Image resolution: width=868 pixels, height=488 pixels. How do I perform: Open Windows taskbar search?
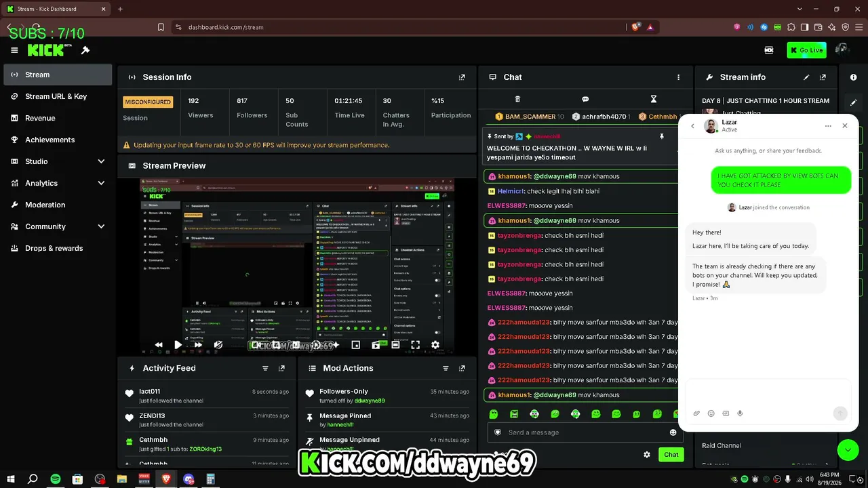33,479
